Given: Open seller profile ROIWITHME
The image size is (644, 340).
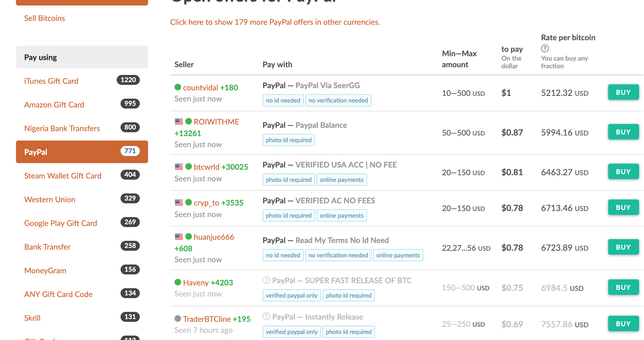Looking at the screenshot, I should (x=216, y=122).
